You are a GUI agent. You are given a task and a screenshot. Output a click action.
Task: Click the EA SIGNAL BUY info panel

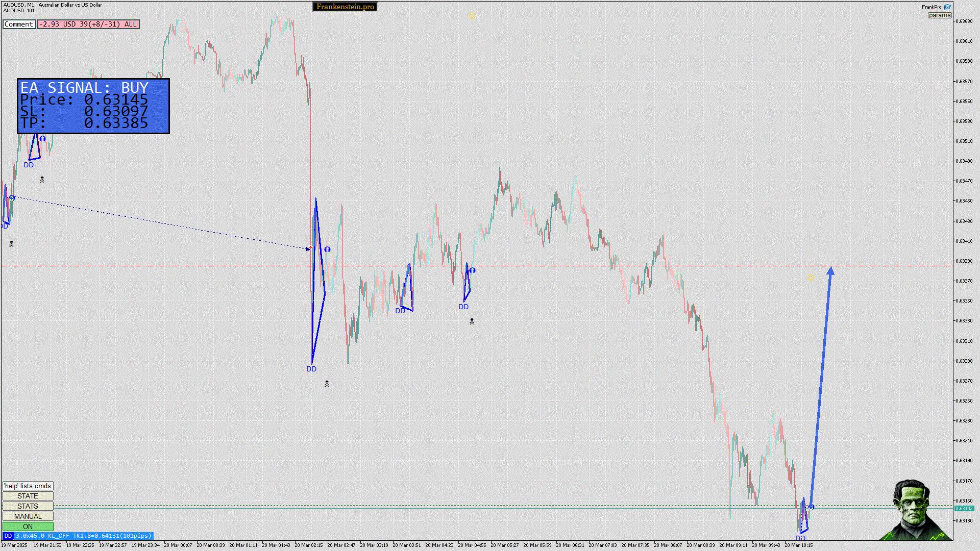93,106
